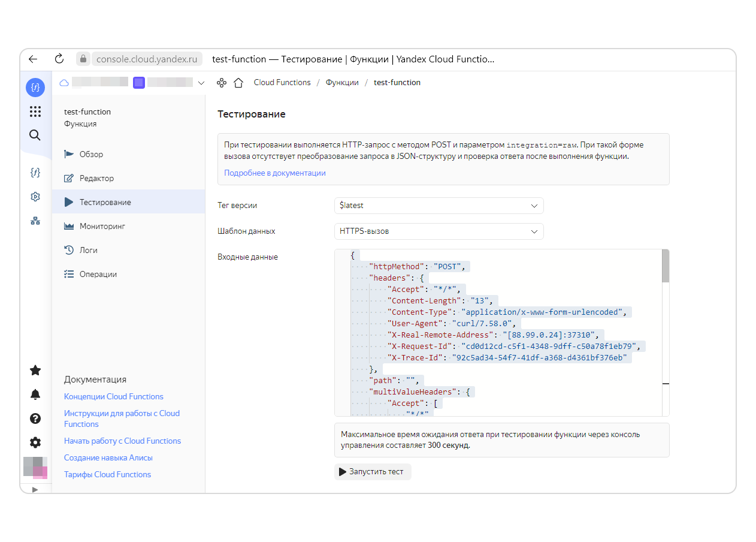Open notifications bell icon
Image resolution: width=756 pixels, height=542 pixels.
[x=35, y=395]
